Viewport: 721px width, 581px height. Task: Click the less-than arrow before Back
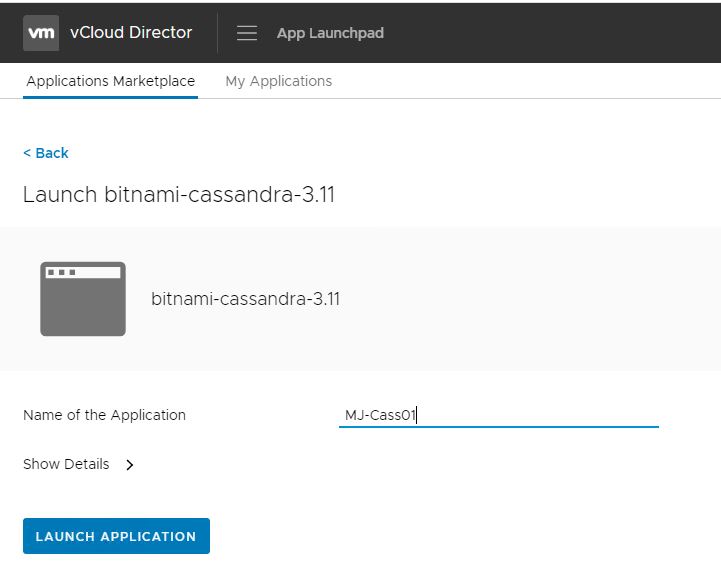[x=27, y=153]
